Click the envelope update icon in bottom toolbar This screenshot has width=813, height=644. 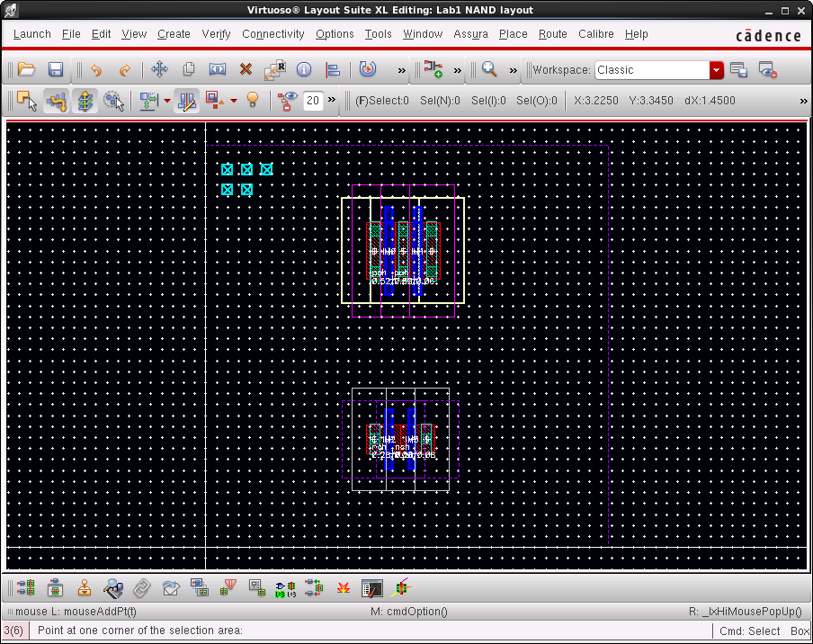(x=171, y=588)
